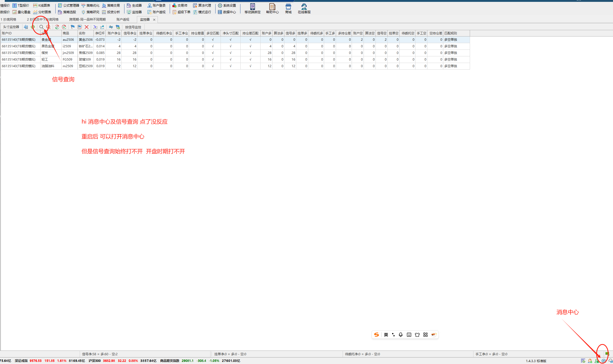The image size is (613, 364).
Task: Open 投资分析 module
Action: pos(111,12)
